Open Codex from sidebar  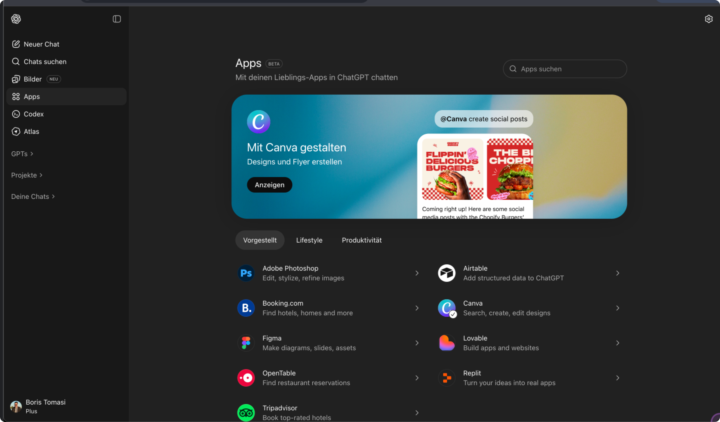[67, 114]
